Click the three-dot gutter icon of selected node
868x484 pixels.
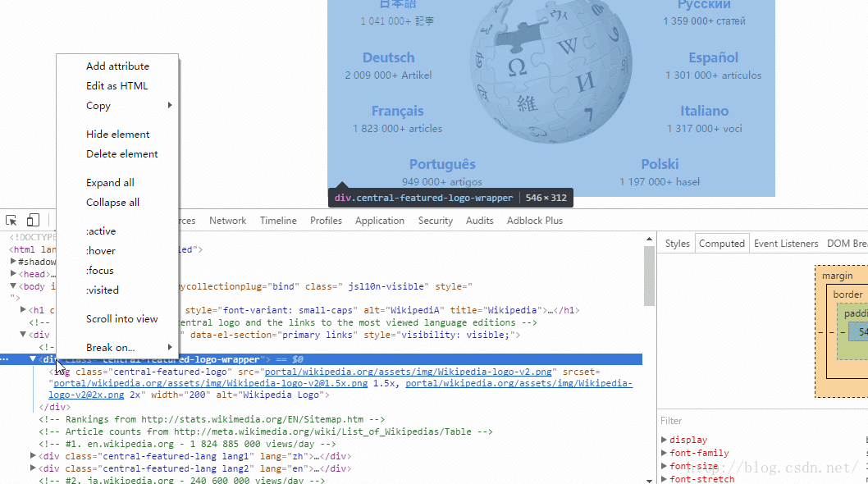[x=4, y=359]
